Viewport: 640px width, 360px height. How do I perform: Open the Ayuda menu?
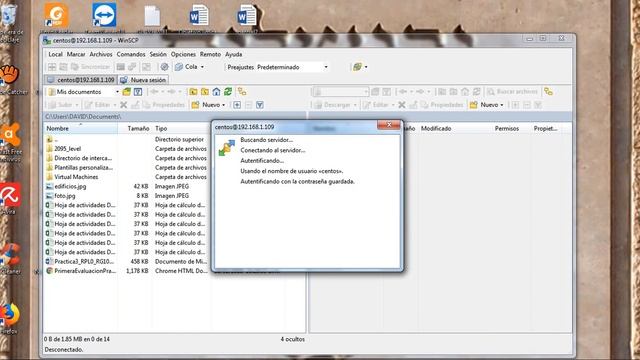click(233, 54)
